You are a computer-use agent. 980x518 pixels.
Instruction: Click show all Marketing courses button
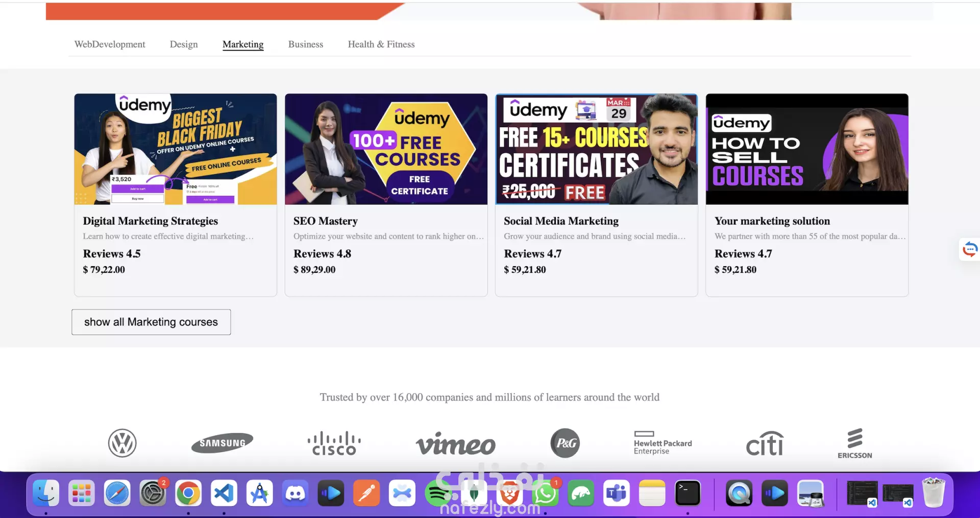(151, 322)
